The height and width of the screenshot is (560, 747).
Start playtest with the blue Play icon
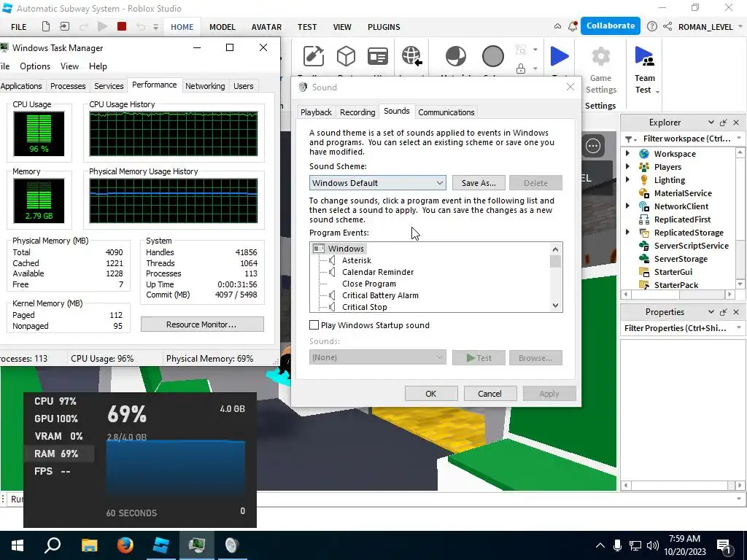coord(560,56)
